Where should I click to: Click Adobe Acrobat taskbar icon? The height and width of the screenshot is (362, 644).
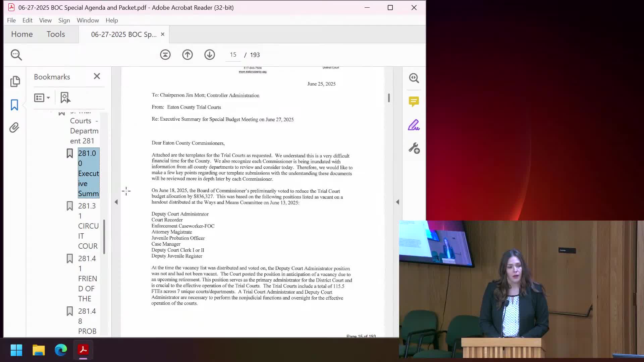click(83, 350)
